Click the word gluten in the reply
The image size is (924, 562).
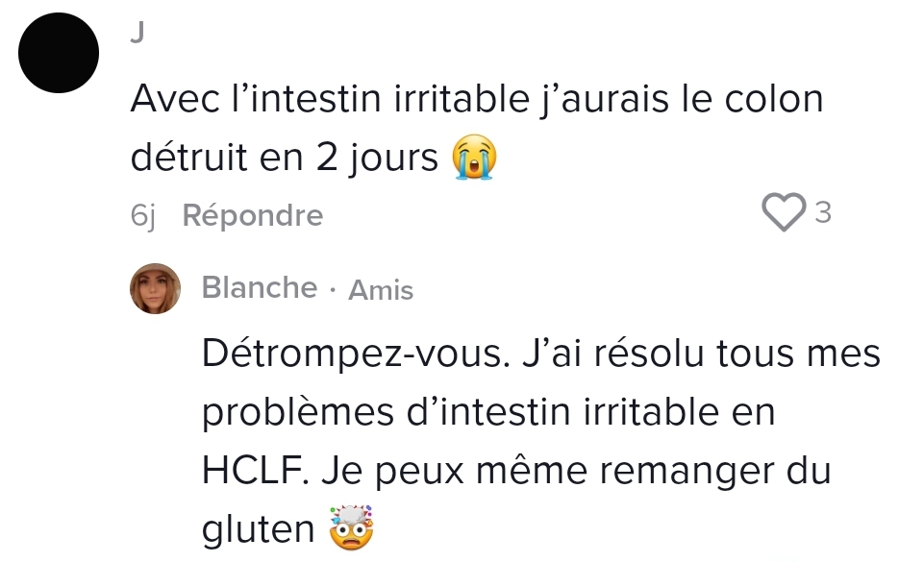pos(259,529)
